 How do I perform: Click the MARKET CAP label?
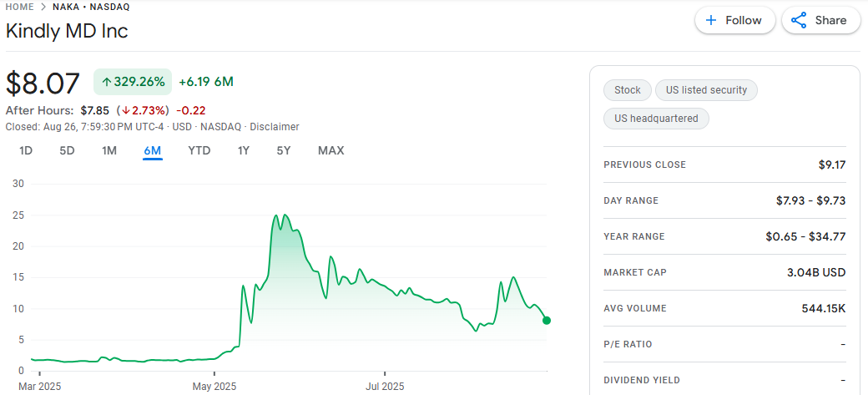635,272
